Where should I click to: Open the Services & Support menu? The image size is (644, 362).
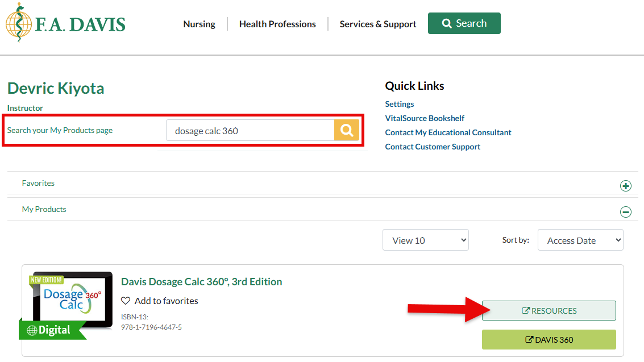coord(378,24)
